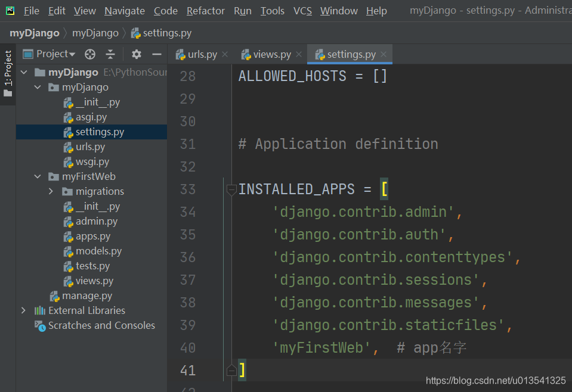
Task: Select the myFirstWeb folder label
Action: [89, 177]
